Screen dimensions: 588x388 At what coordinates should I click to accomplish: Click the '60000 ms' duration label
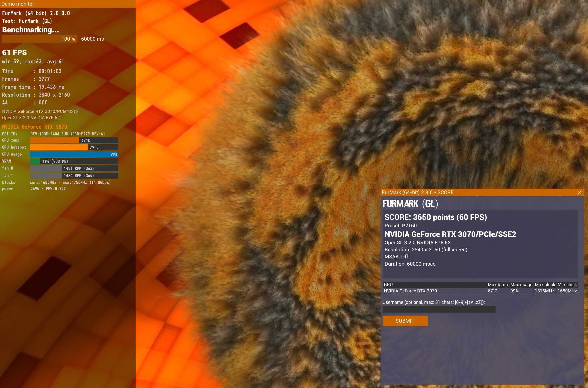(x=92, y=39)
